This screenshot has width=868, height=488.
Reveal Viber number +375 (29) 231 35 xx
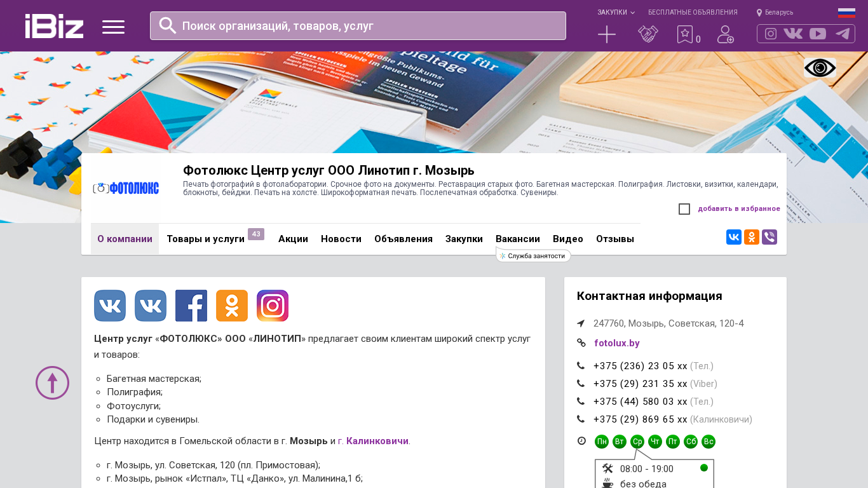point(641,384)
